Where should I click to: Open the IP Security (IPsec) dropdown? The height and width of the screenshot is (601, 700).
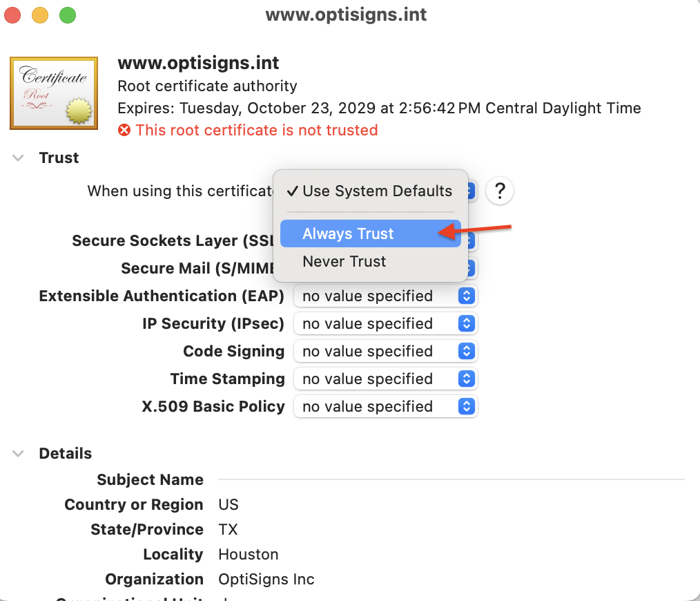coord(386,323)
